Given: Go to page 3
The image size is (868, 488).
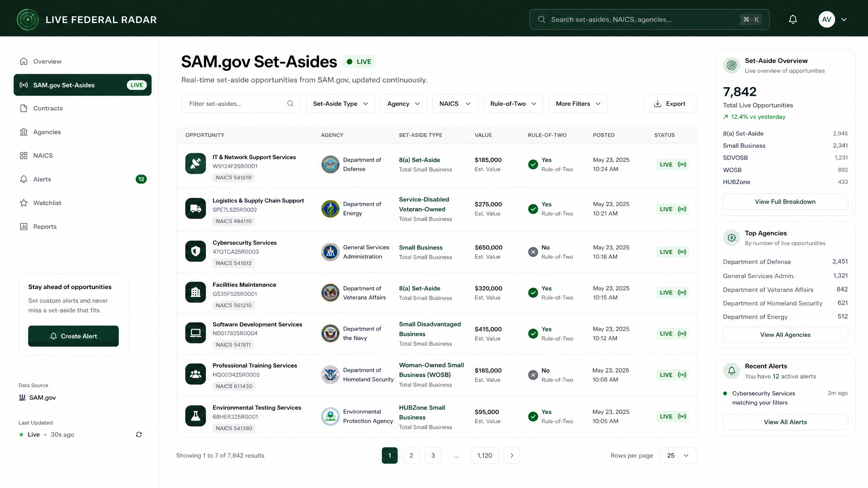Looking at the screenshot, I should 433,455.
